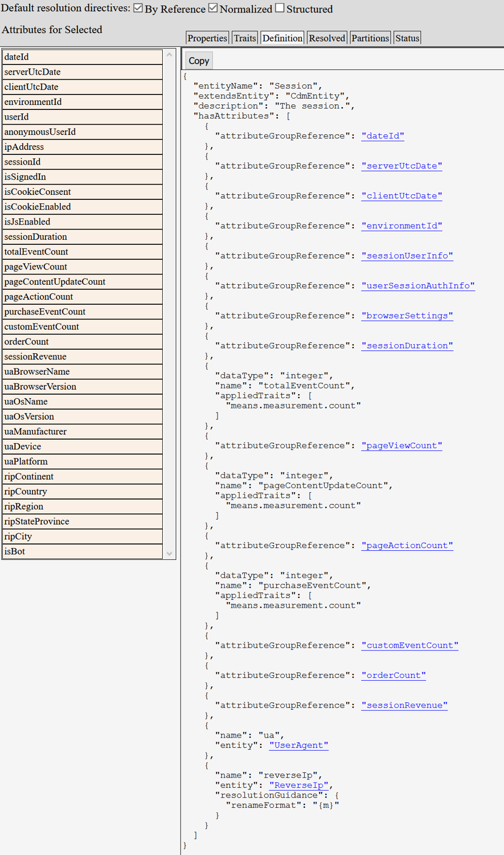Select the Definition tab
This screenshot has height=855, width=504.
282,38
